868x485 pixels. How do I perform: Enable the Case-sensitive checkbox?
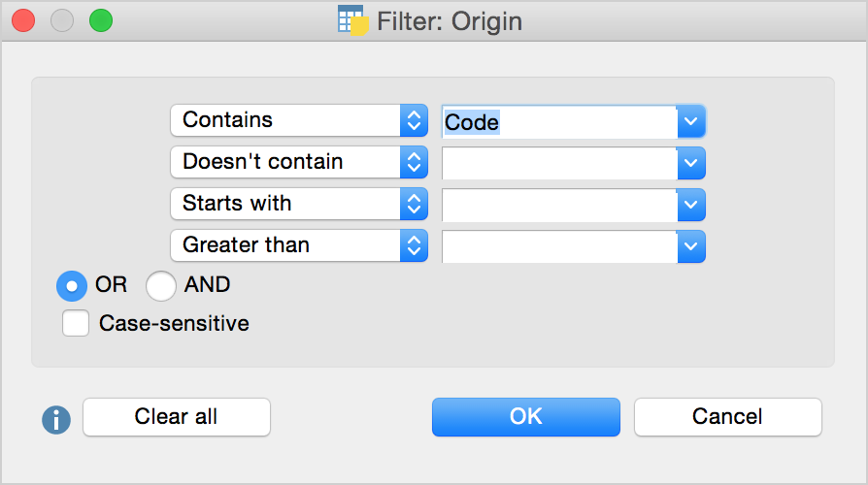point(76,323)
